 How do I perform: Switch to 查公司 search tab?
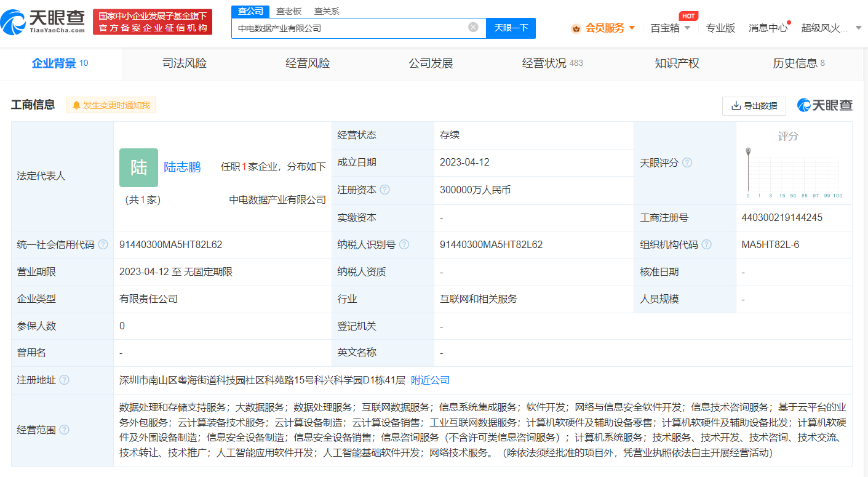point(250,11)
